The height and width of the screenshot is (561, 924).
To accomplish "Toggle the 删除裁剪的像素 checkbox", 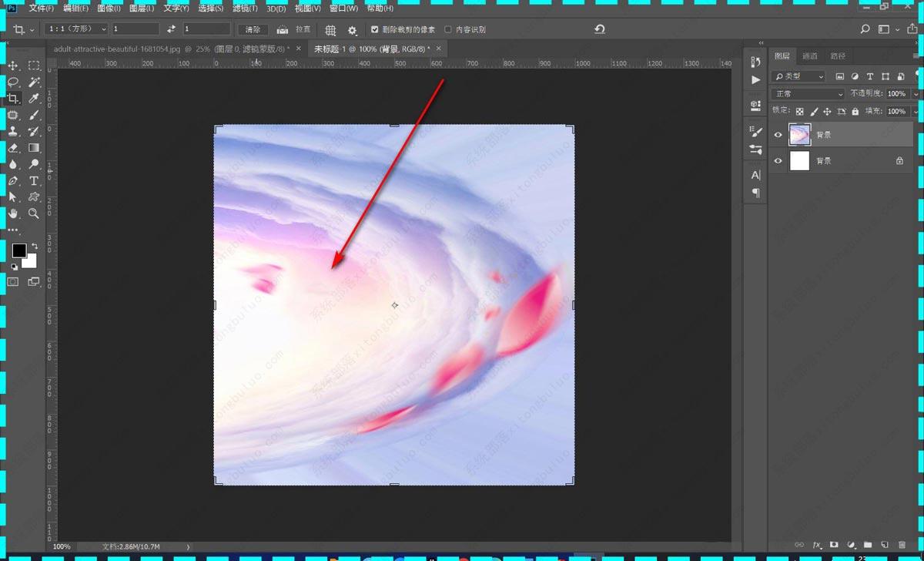I will point(375,30).
